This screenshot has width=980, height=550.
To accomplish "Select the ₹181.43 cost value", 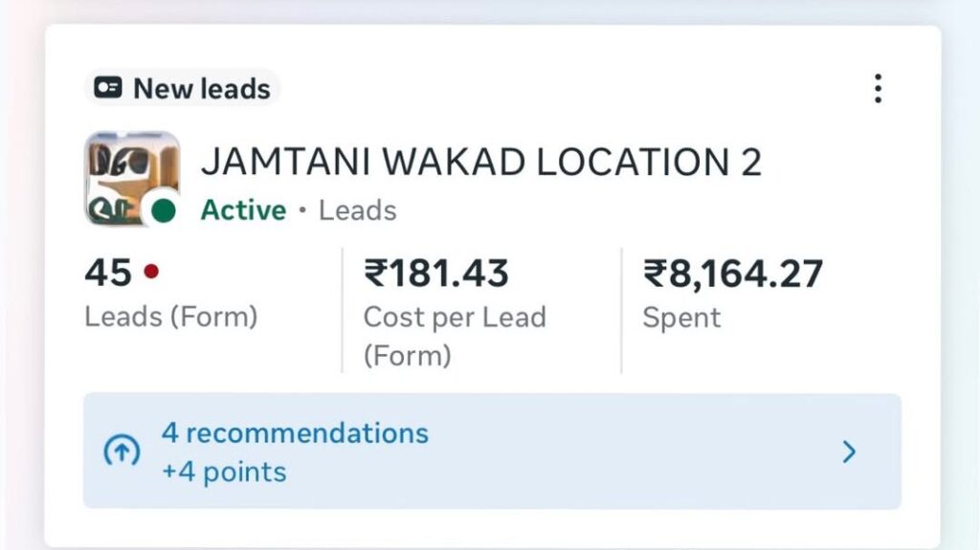I will click(436, 275).
